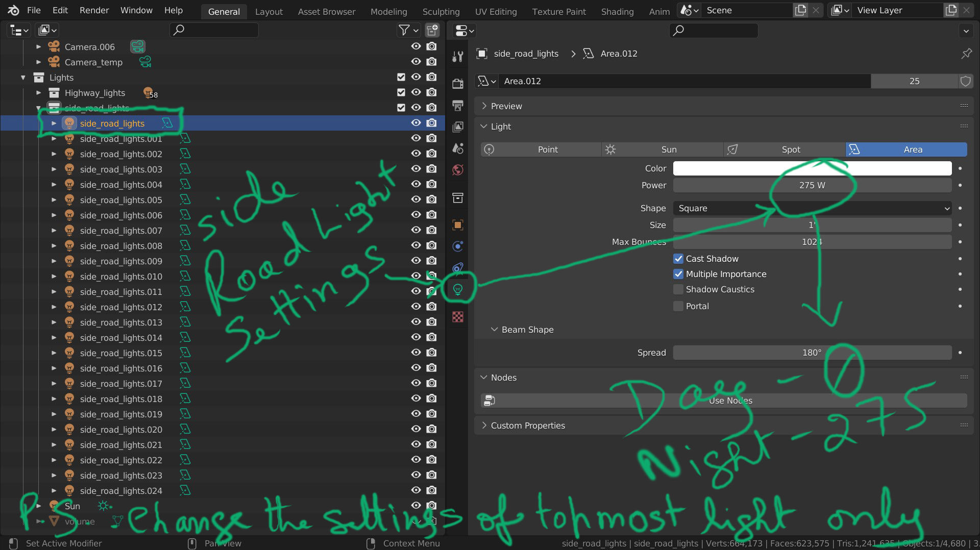
Task: Open the Edit menu
Action: point(60,10)
